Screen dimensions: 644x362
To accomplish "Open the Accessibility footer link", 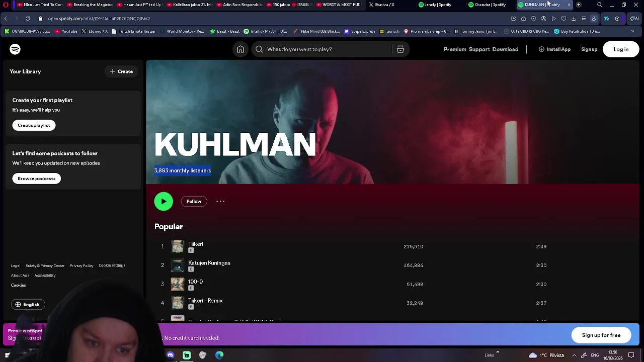I will [45, 276].
